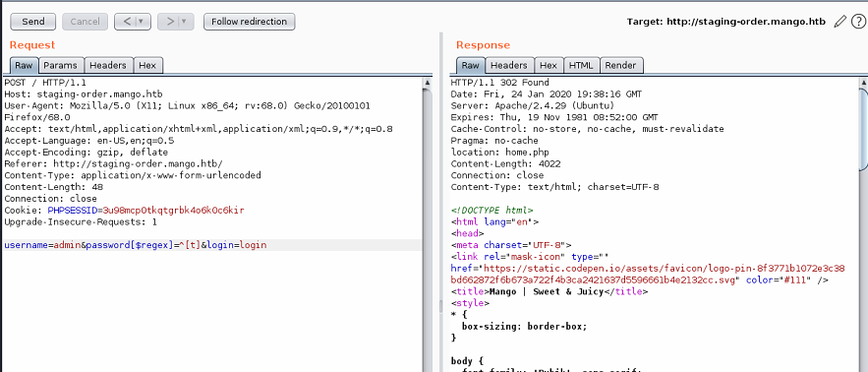
Task: Go back with the previous request arrow
Action: [128, 22]
